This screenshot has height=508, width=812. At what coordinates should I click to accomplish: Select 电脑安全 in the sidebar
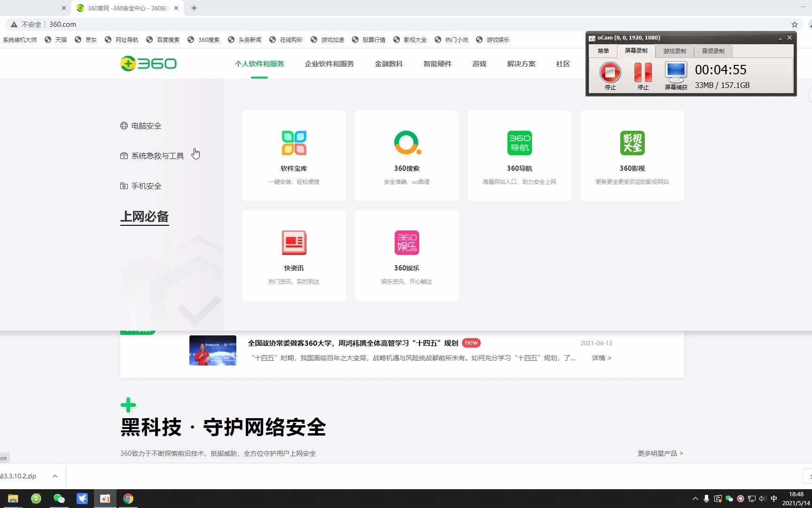141,126
